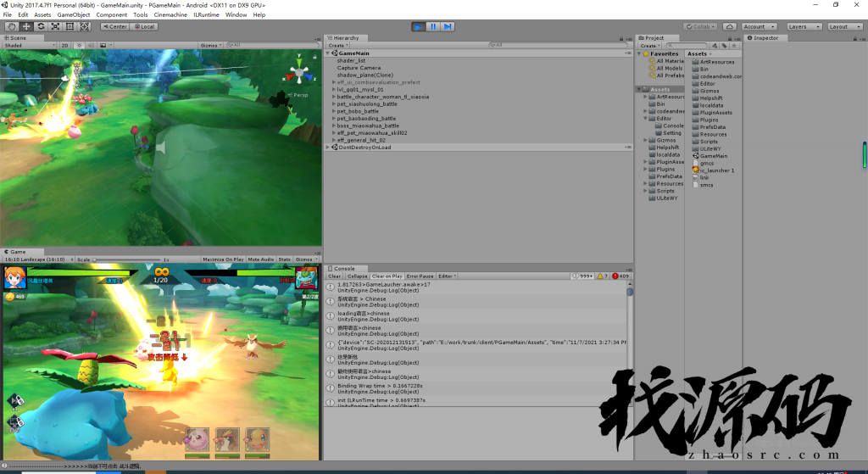Open the ILRuntime menu
Viewport: 868px width, 474px height.
coord(207,15)
